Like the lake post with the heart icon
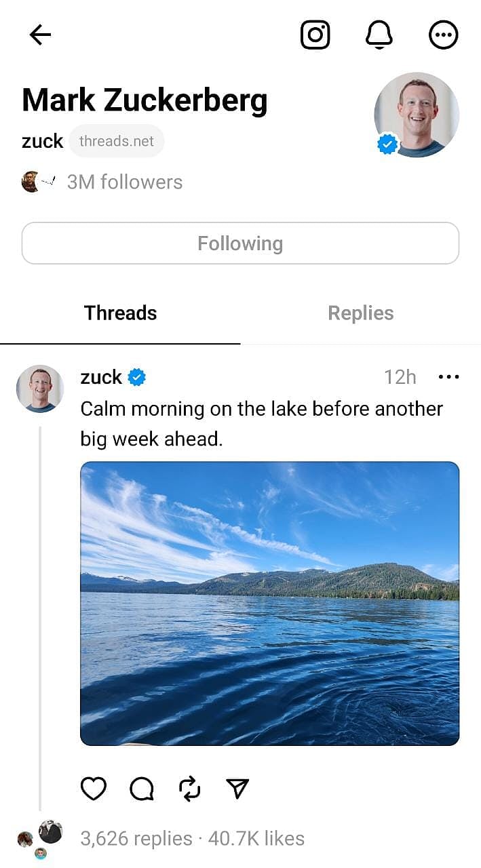This screenshot has width=481, height=868. pos(94,788)
